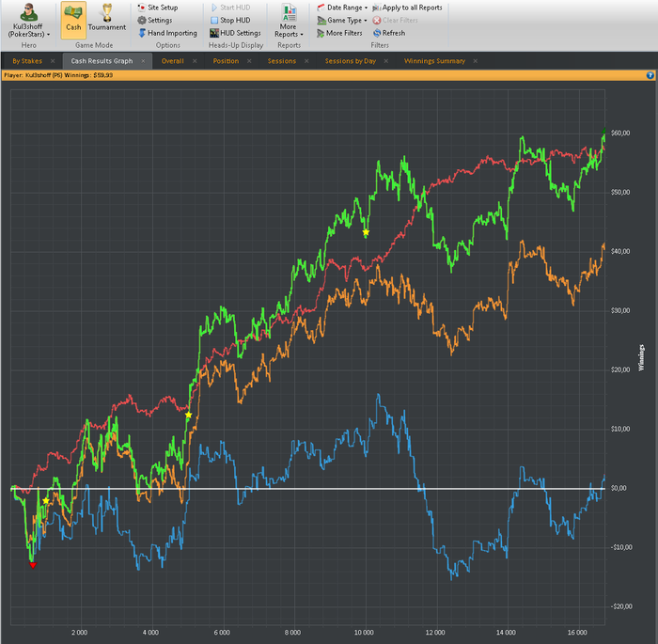Switch to Sessions by Day tab

click(x=351, y=61)
